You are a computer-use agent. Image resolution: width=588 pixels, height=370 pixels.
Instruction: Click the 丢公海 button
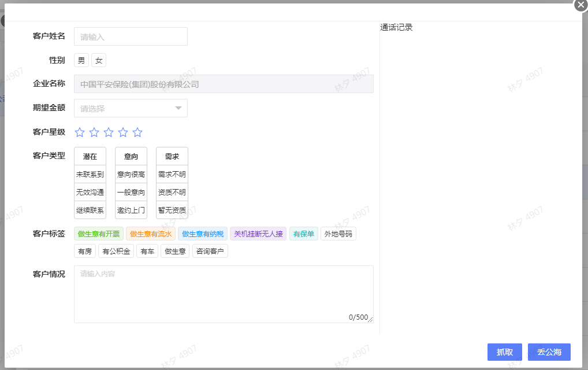point(549,352)
